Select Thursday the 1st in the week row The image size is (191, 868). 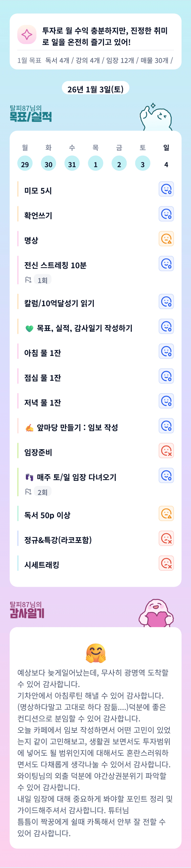(x=96, y=164)
